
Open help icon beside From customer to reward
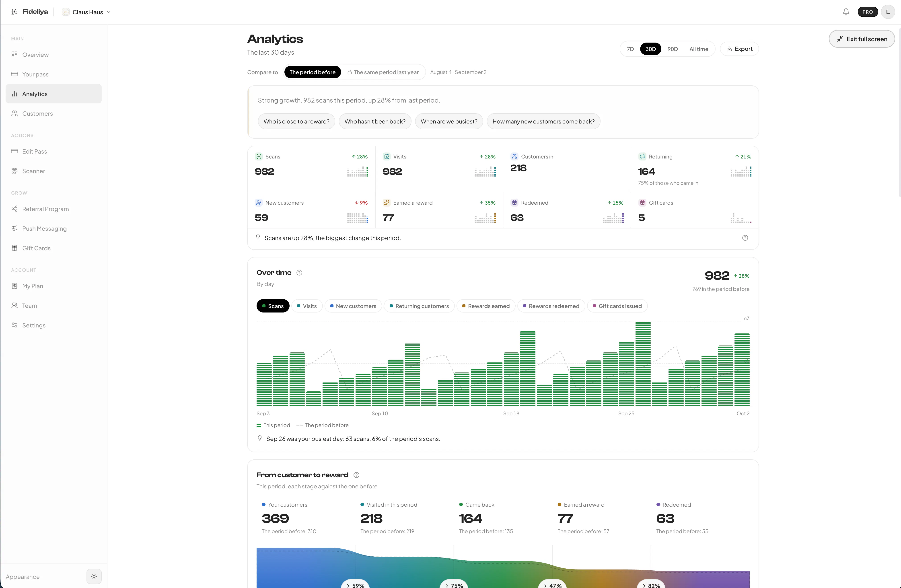356,475
